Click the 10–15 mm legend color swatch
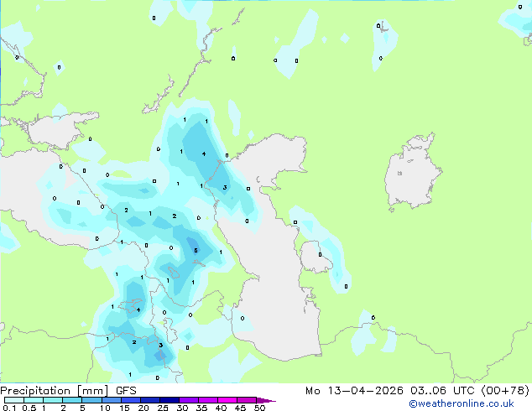 click(x=112, y=400)
